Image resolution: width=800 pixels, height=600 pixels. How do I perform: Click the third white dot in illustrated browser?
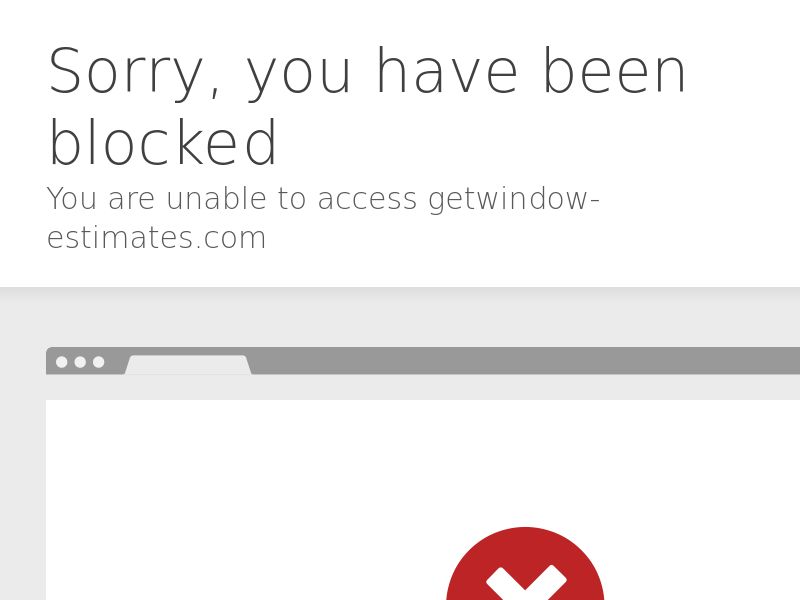98,362
